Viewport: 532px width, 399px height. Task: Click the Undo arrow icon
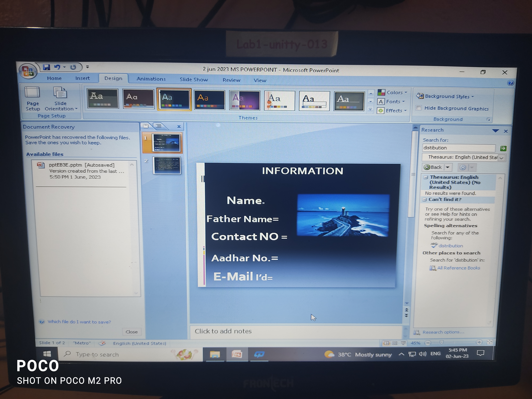pos(57,67)
